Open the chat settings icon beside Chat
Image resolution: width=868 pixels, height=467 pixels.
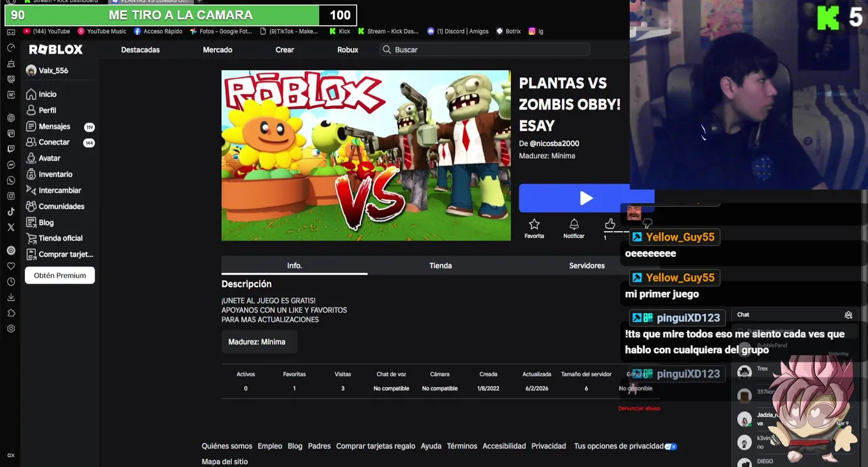coord(848,315)
